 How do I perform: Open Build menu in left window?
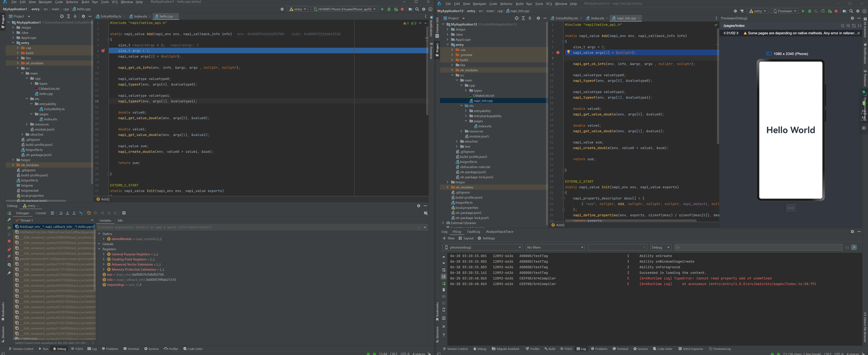point(85,2)
